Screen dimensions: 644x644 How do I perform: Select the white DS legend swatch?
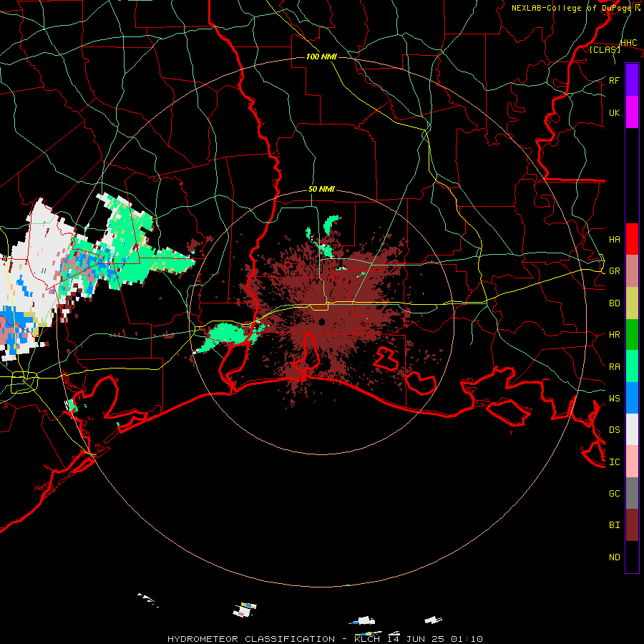coord(632,429)
